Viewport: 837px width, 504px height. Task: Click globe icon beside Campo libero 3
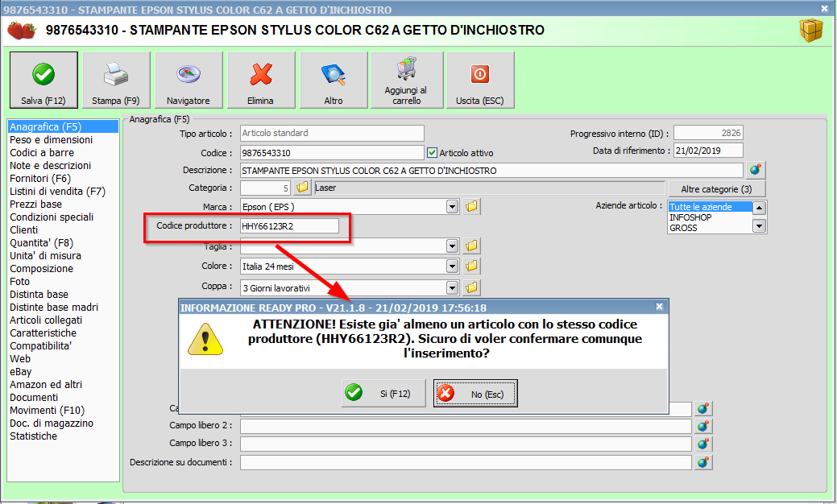coord(703,444)
